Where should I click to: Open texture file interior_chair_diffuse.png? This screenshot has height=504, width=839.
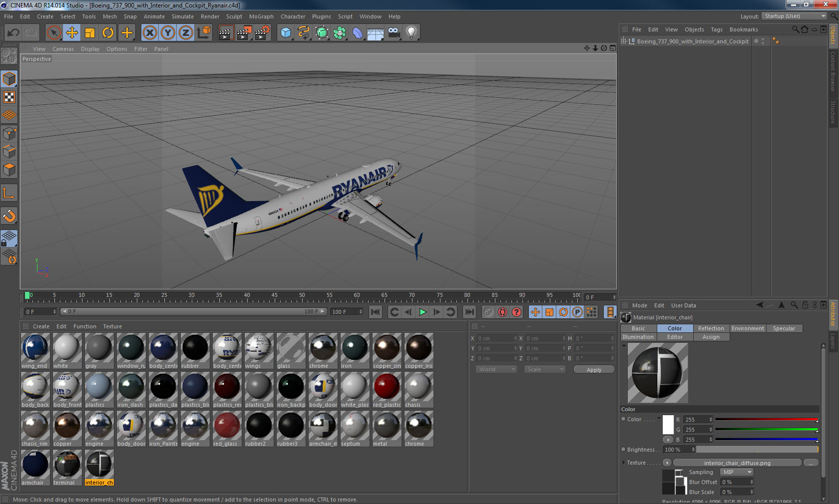click(737, 463)
